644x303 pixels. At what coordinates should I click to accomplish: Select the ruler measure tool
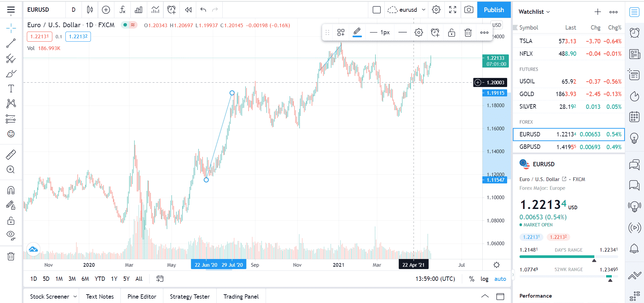click(x=11, y=155)
